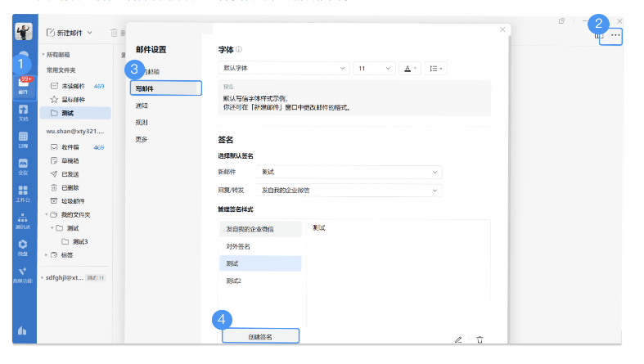
Task: Open the 通讯录 contacts sidebar icon
Action: pyautogui.click(x=24, y=220)
